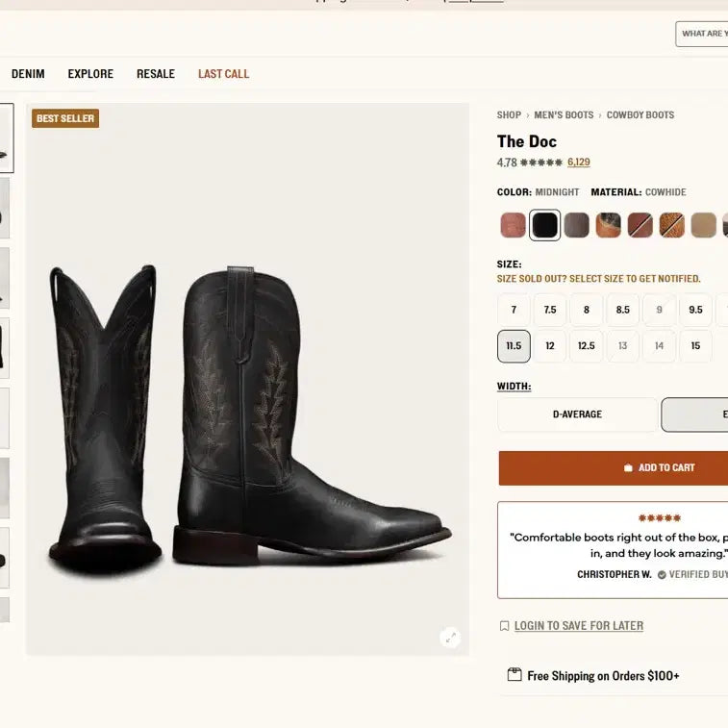Viewport: 728px width, 728px height.
Task: Select the gray-brown color swatch
Action: coord(577,225)
